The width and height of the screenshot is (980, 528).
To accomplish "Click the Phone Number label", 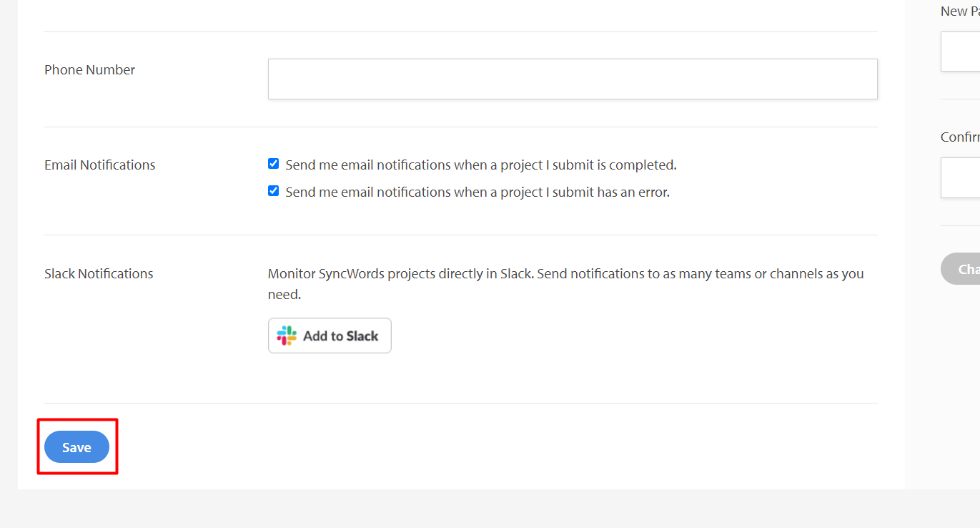I will click(89, 70).
